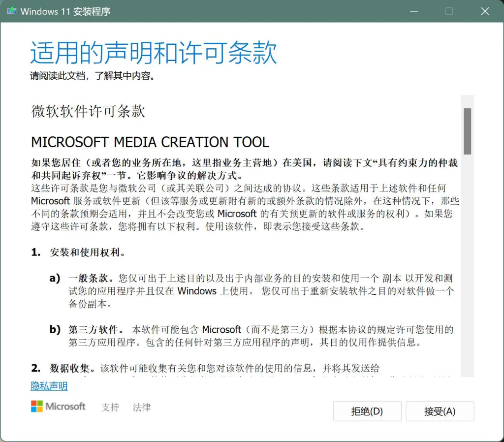Close the Windows 11 setup window
The width and height of the screenshot is (504, 442).
tap(485, 11)
